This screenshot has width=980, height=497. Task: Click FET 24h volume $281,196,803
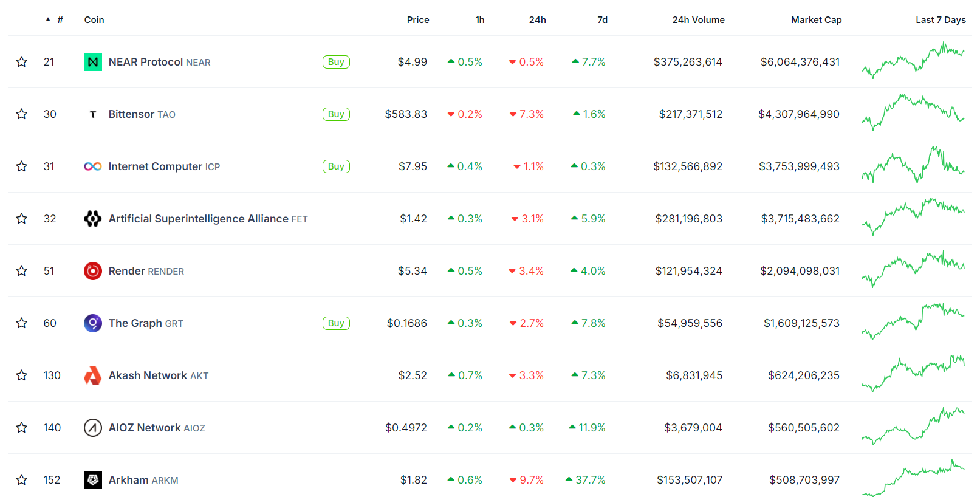(689, 219)
